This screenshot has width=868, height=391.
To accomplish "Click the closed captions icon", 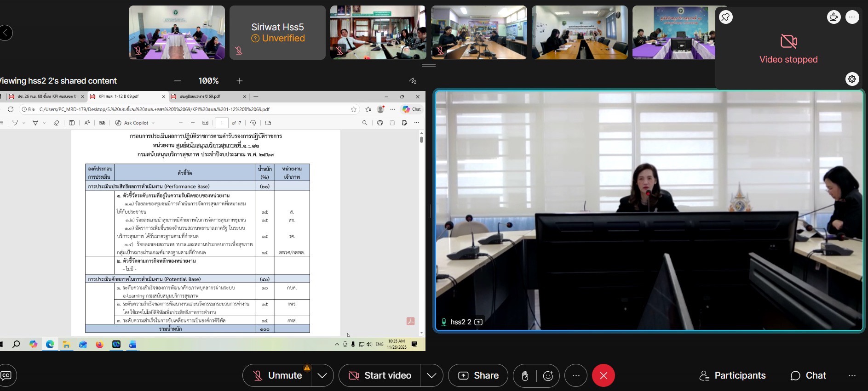I will (6, 375).
